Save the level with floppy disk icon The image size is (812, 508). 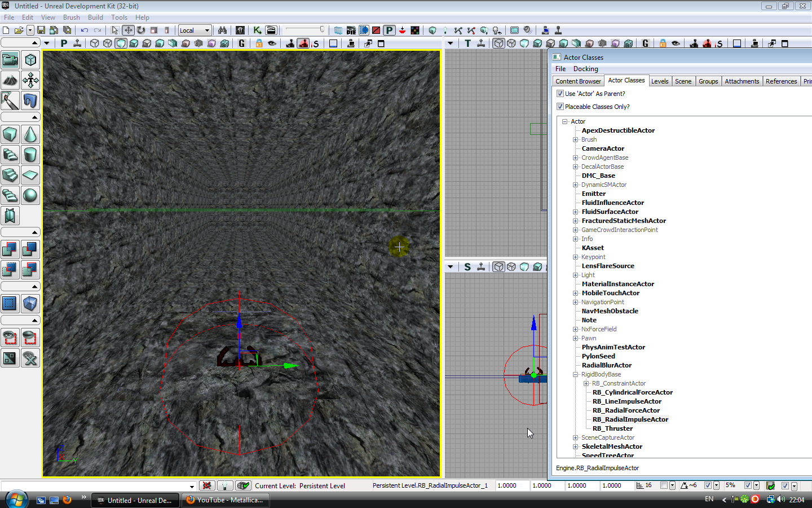coord(41,30)
